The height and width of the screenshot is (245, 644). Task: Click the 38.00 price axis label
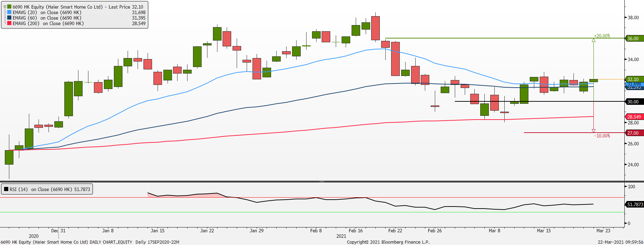tap(634, 18)
